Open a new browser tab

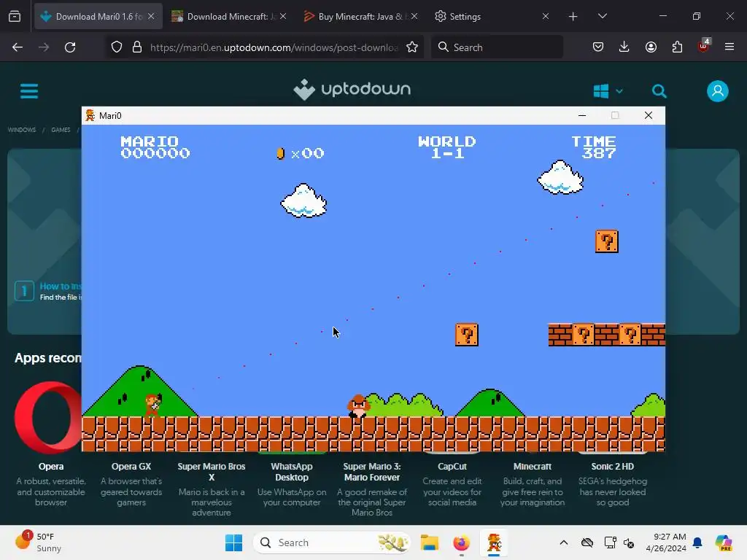(573, 16)
